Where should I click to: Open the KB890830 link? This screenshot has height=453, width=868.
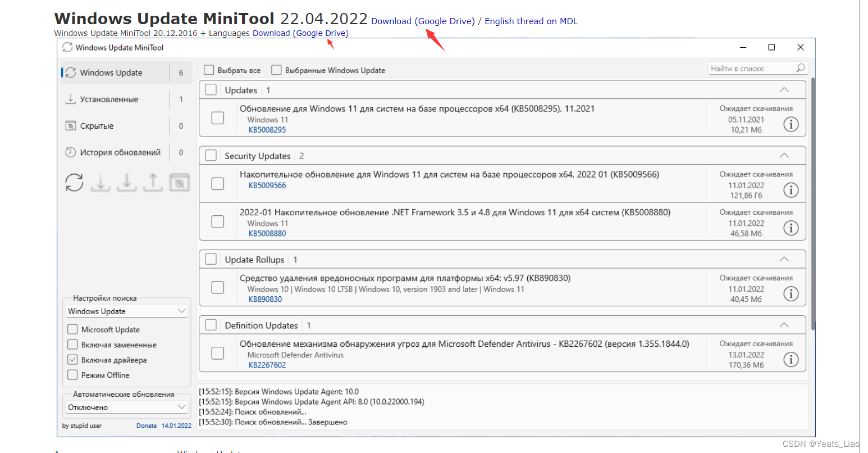(x=266, y=300)
